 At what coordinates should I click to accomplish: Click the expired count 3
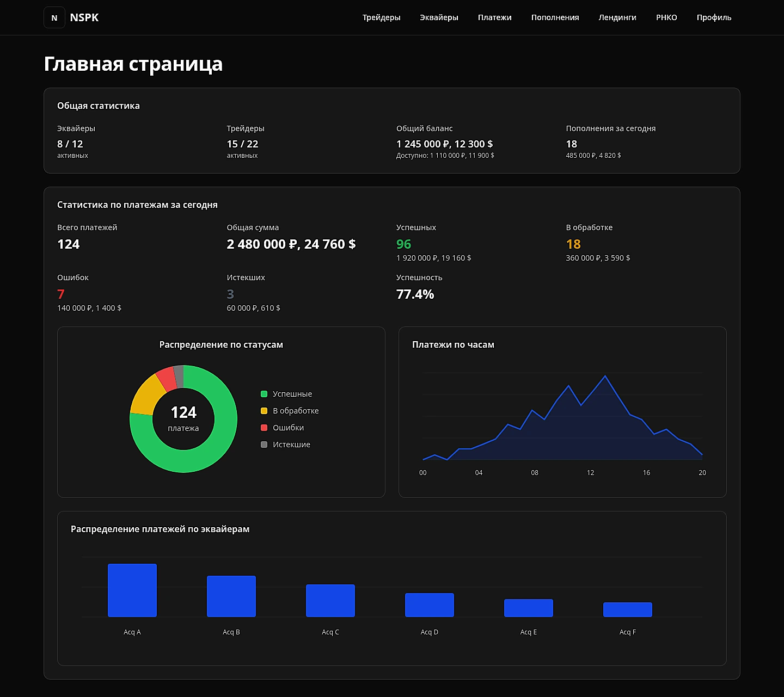click(230, 294)
